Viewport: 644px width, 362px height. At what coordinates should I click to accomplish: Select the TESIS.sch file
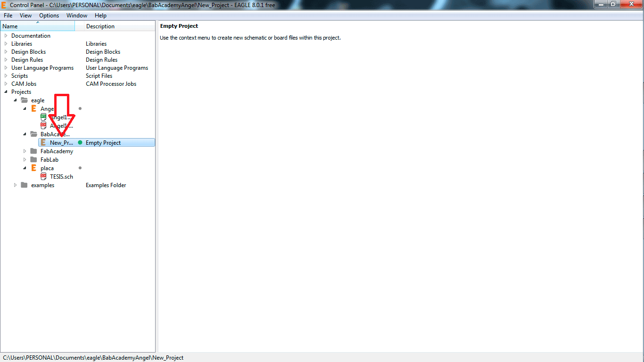(61, 177)
